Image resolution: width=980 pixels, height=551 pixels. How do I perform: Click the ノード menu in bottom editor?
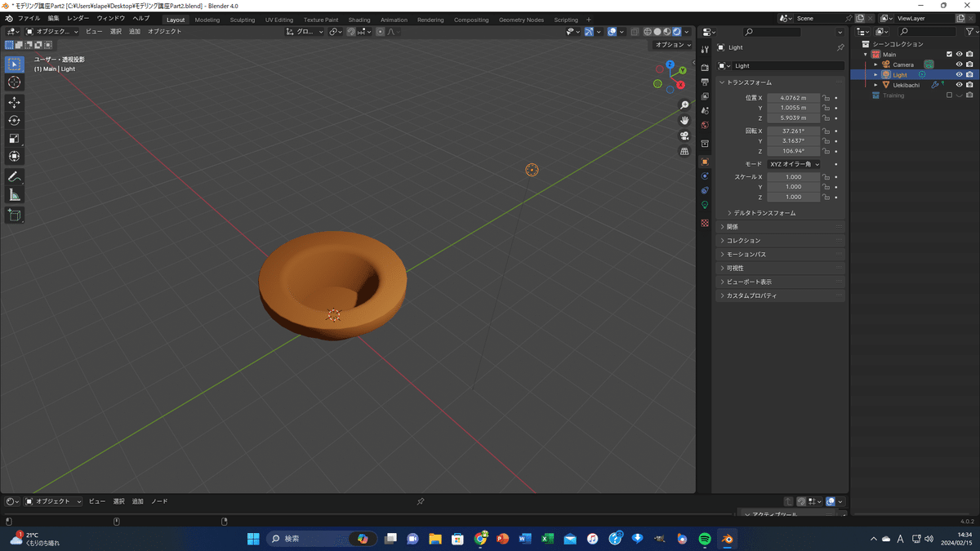pos(159,501)
